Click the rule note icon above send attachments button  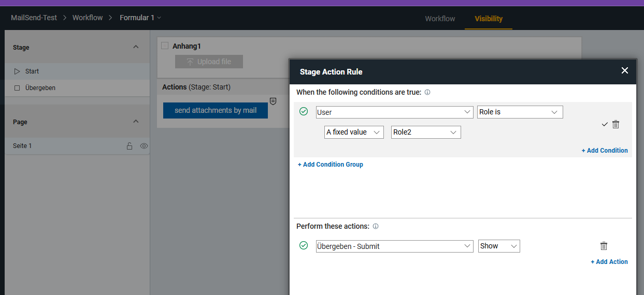click(273, 101)
